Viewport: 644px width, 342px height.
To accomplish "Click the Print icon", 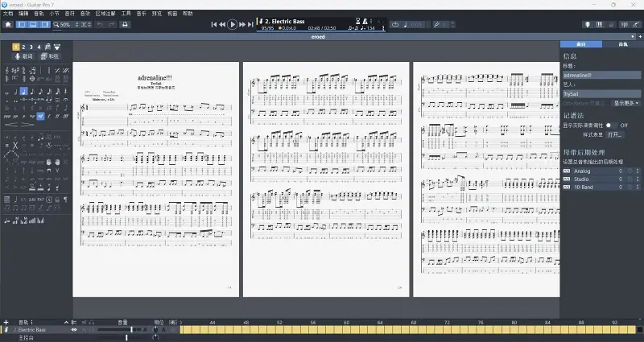I will click(x=125, y=25).
